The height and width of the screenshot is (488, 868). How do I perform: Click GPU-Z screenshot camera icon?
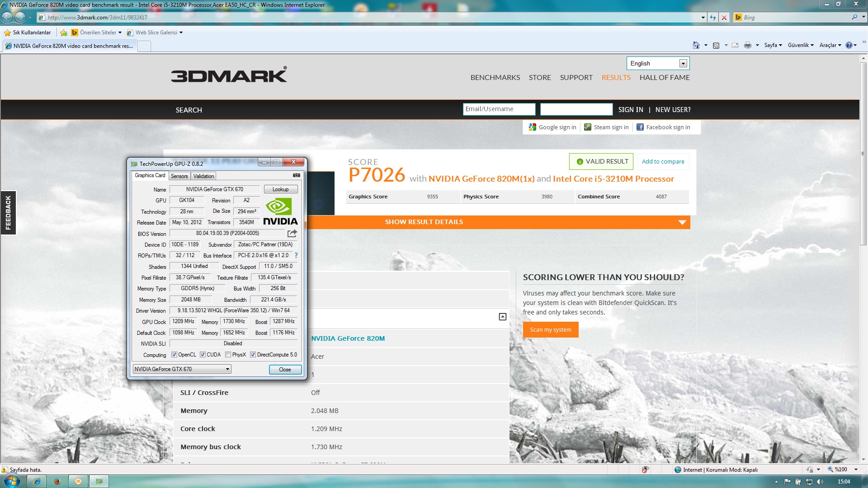tap(297, 175)
